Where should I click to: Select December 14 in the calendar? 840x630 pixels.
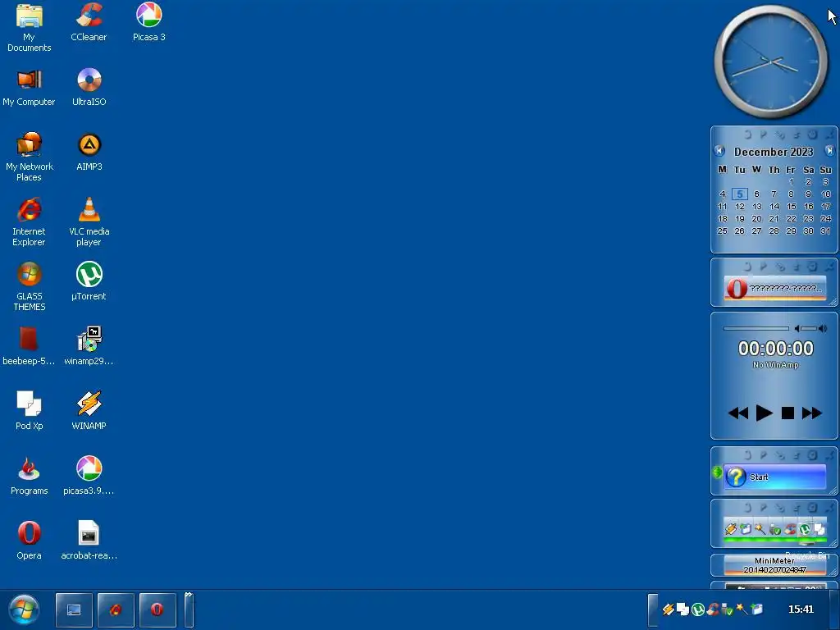pos(774,206)
